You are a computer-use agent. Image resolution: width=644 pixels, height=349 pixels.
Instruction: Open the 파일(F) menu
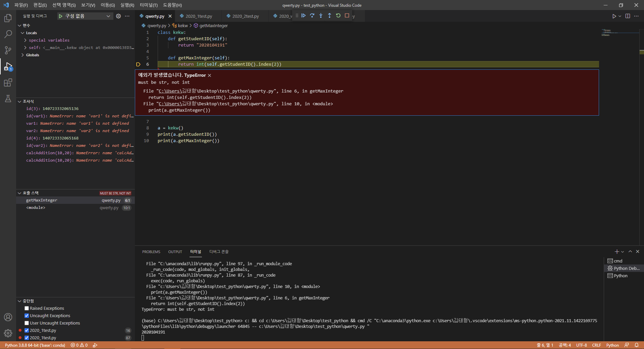click(21, 5)
